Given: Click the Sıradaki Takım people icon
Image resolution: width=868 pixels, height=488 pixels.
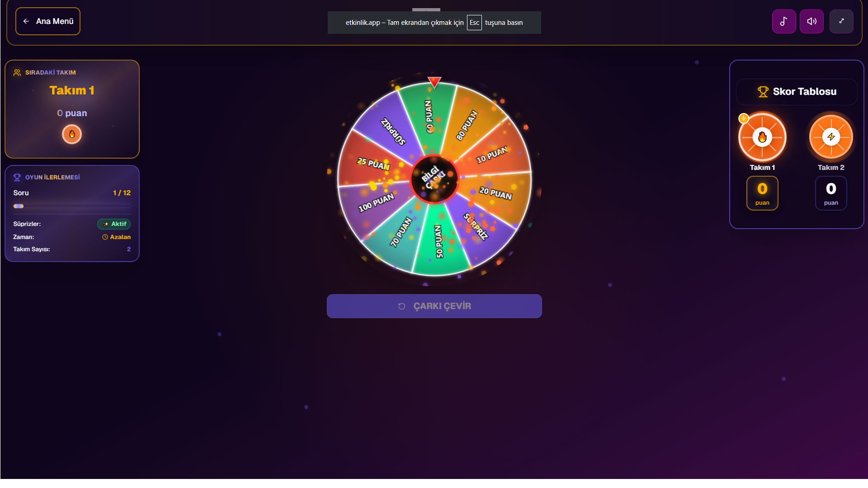Looking at the screenshot, I should tap(17, 72).
